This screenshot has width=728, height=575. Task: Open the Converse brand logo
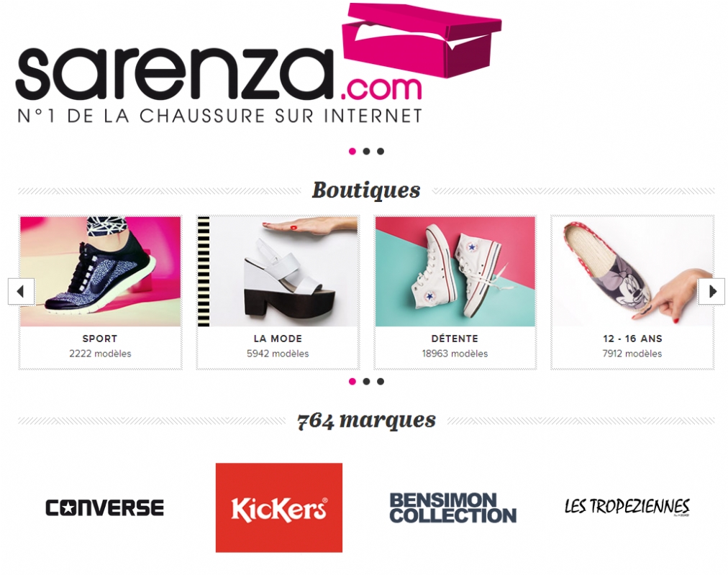pyautogui.click(x=104, y=507)
